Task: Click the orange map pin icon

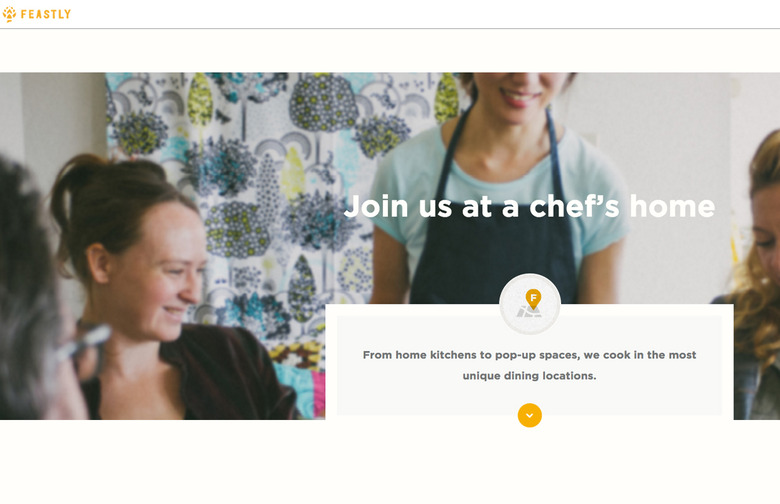Action: coord(533,298)
